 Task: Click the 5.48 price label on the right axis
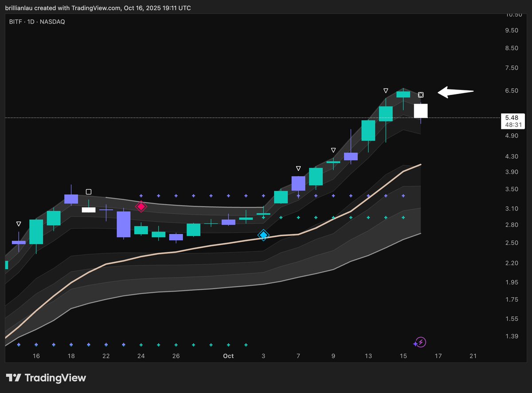[x=512, y=118]
